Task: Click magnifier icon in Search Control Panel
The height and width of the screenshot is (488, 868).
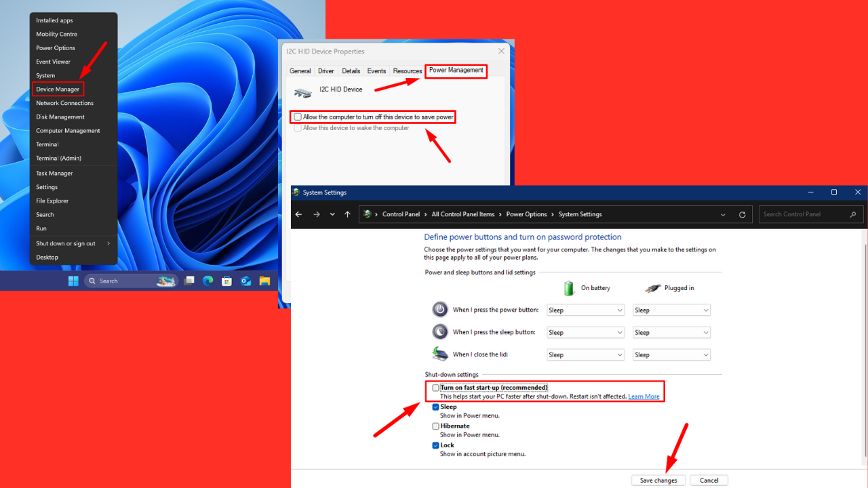Action: point(853,214)
